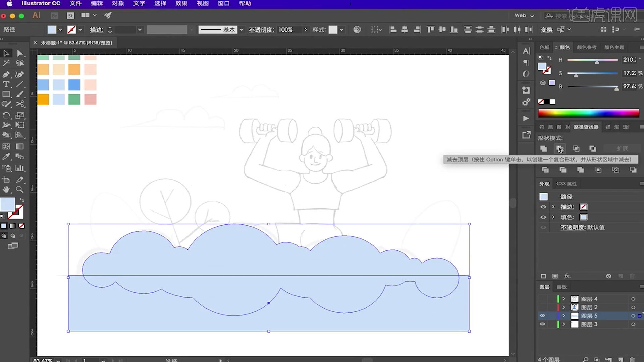Open the 文件 menu
Image resolution: width=644 pixels, height=362 pixels.
[75, 3]
